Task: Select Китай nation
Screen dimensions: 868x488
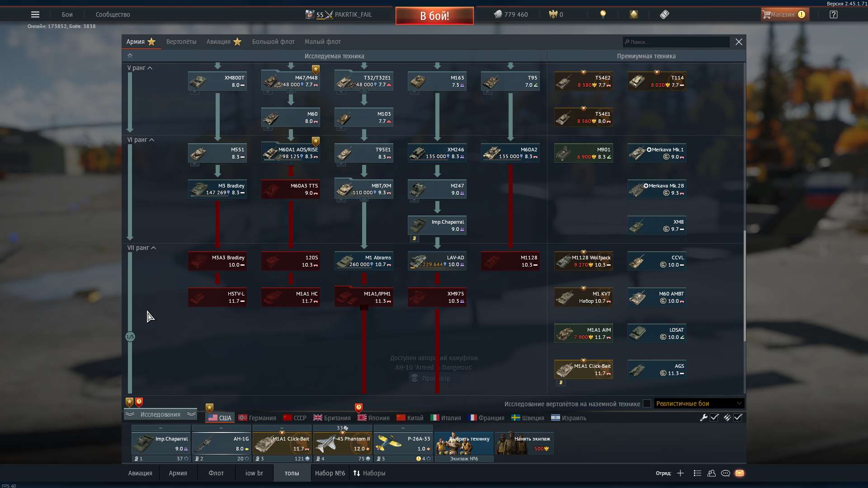Action: tap(410, 418)
